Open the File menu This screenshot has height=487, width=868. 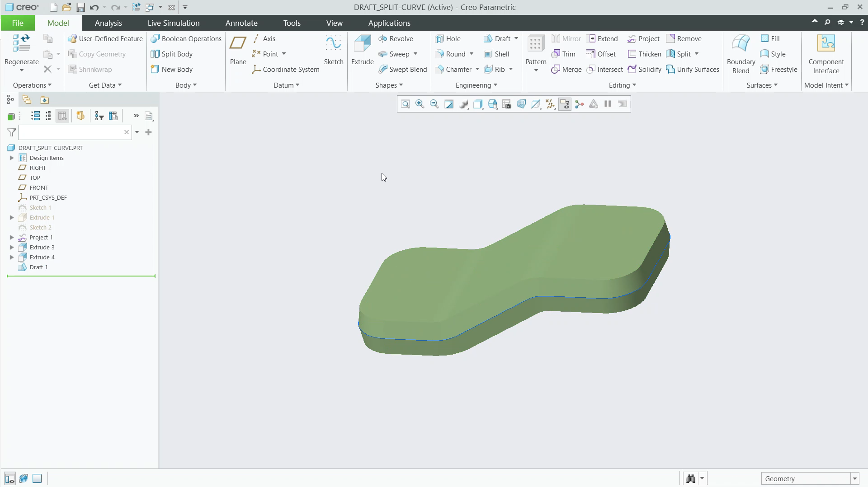[x=18, y=23]
